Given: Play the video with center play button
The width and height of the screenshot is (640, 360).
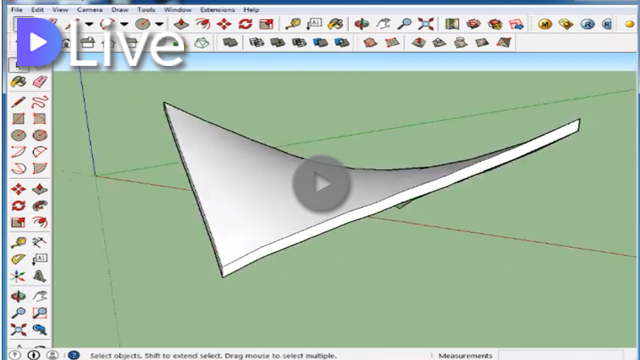Looking at the screenshot, I should pyautogui.click(x=321, y=184).
